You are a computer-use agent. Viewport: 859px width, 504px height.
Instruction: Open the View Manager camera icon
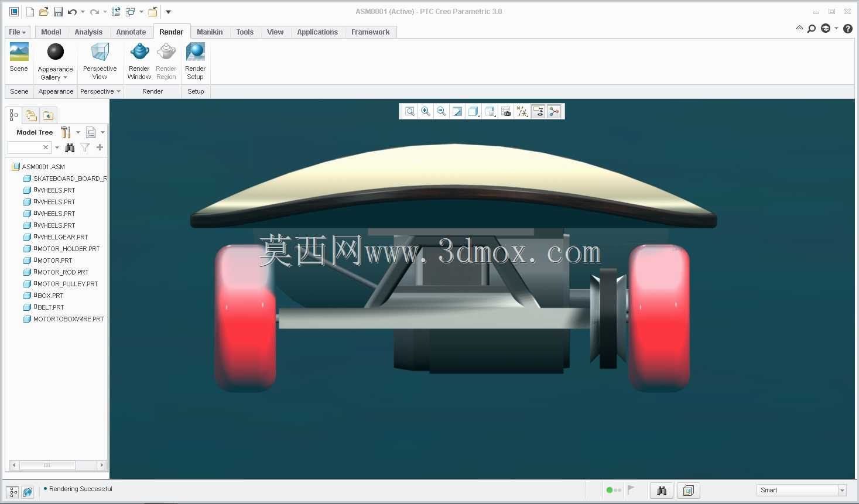pos(506,111)
